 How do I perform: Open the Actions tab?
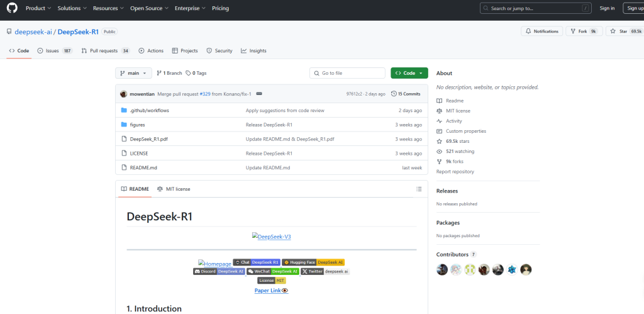[151, 51]
